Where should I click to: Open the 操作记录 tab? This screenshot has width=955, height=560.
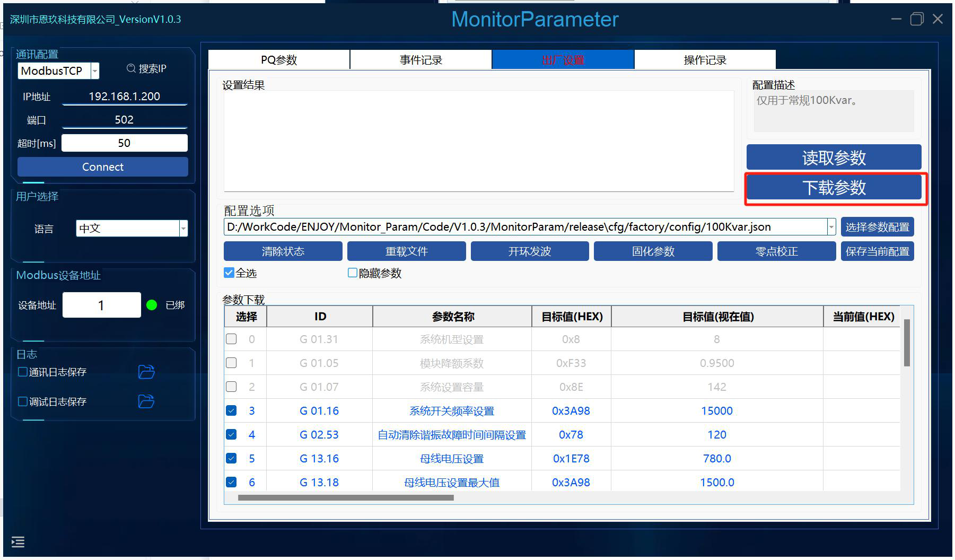(705, 59)
